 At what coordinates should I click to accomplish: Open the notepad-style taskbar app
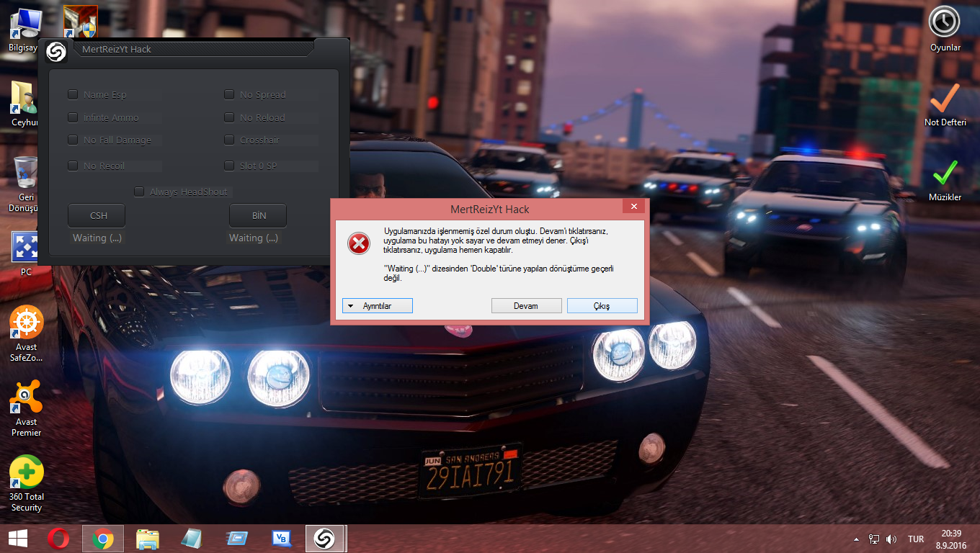pyautogui.click(x=192, y=539)
